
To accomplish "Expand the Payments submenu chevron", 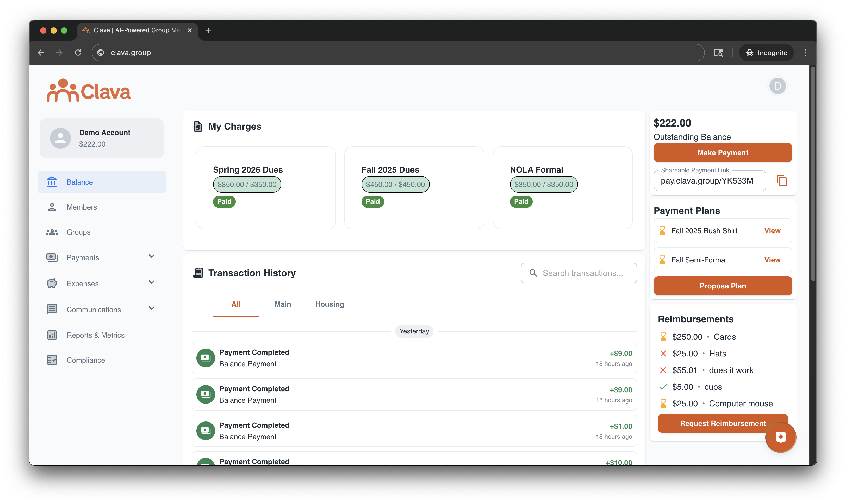I will [152, 256].
